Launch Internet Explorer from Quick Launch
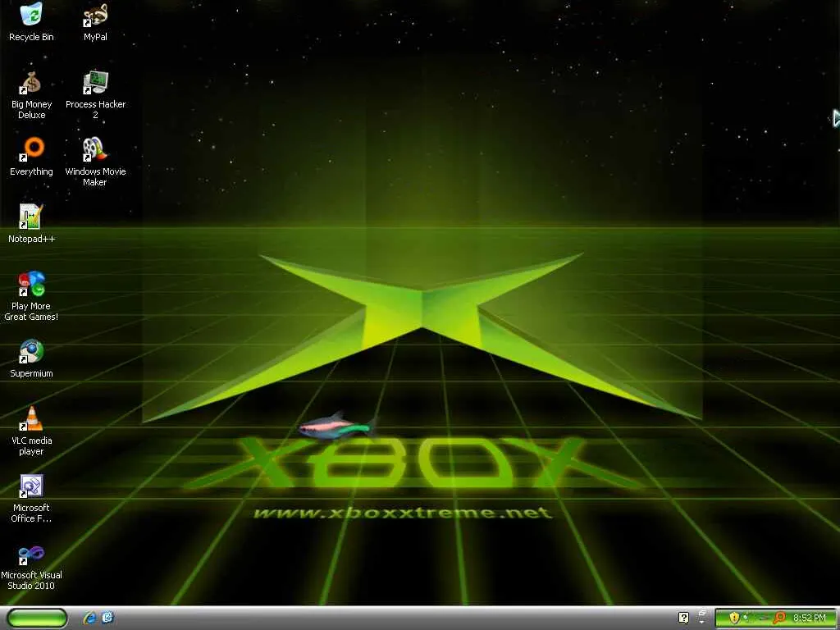840x630 pixels. 90,618
